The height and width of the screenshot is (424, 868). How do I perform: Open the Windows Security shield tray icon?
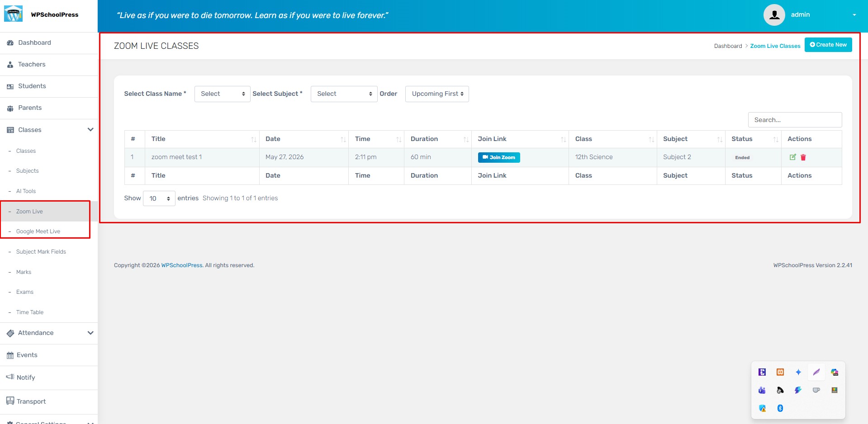(x=762, y=408)
